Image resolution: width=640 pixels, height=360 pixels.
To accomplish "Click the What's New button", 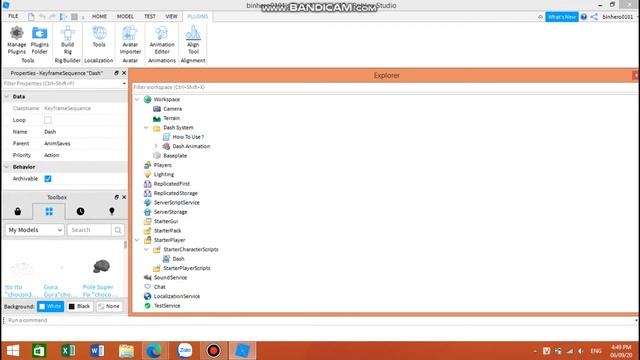I will click(562, 17).
